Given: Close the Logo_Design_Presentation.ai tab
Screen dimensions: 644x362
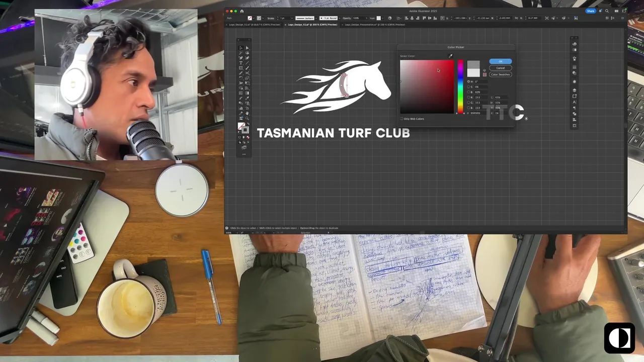Looking at the screenshot, I should click(x=342, y=25).
